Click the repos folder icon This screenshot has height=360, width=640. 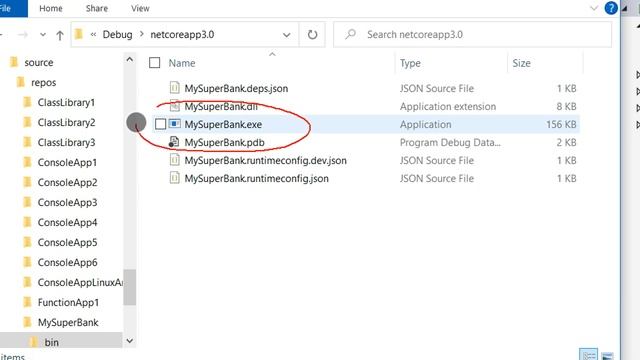20,82
